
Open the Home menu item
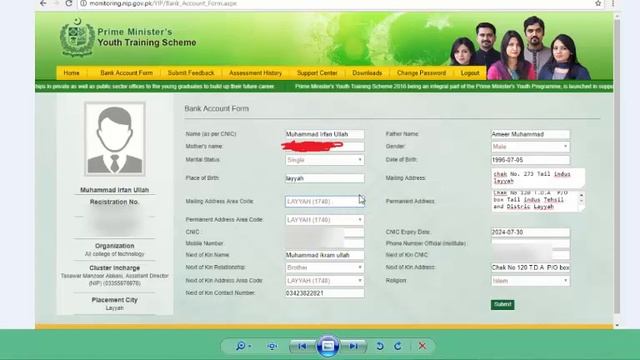tap(71, 73)
